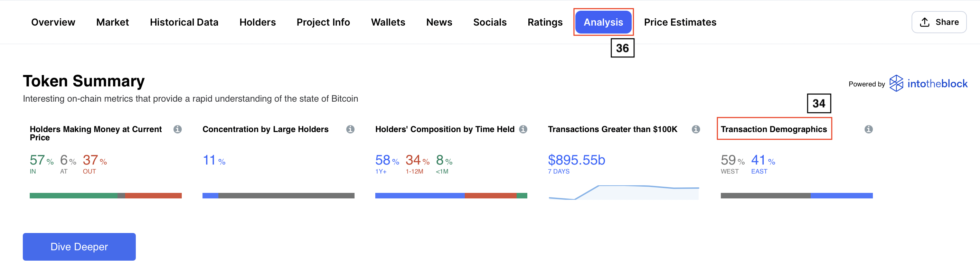Click info icon for Holders Making Money
Image resolution: width=980 pixels, height=280 pixels.
(177, 129)
